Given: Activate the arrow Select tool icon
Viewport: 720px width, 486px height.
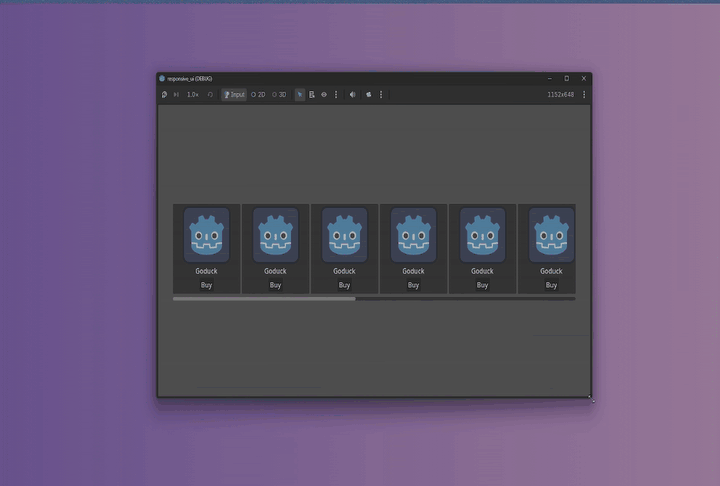Looking at the screenshot, I should pos(300,95).
